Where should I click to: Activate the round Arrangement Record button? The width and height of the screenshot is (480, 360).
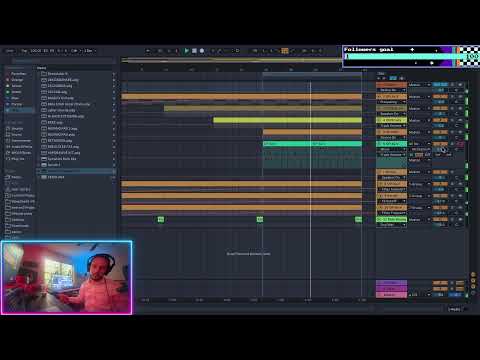[202, 51]
